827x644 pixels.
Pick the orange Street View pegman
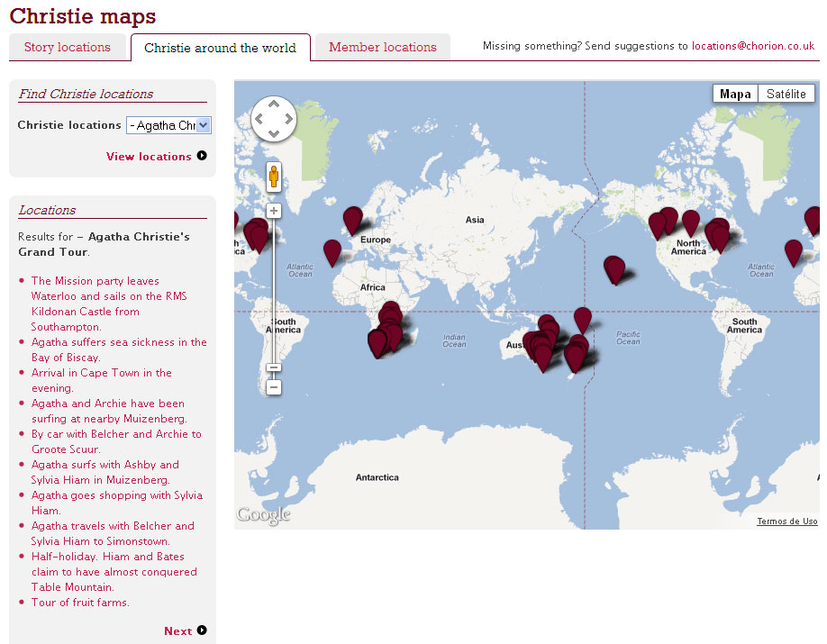[274, 177]
